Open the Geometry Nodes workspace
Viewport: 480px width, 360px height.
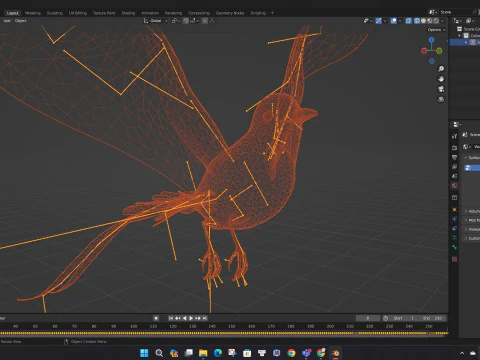[x=230, y=13]
